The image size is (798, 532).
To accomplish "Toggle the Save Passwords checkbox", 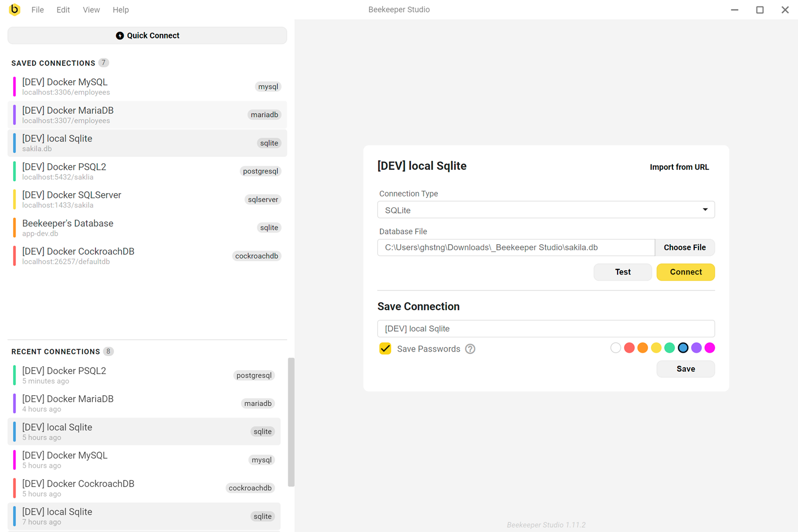I will [x=385, y=349].
